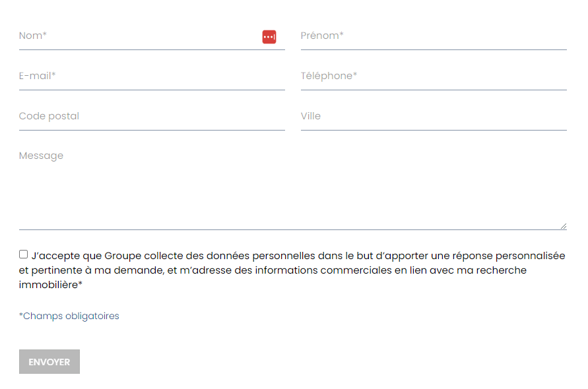The image size is (588, 389).
Task: Focus the Code postal field
Action: 152,117
